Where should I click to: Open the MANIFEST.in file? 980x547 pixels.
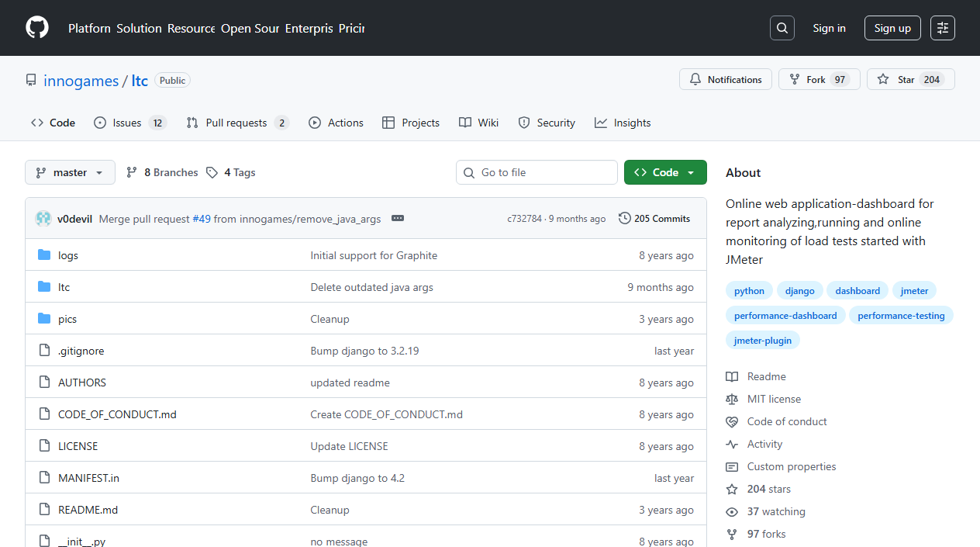coord(88,478)
